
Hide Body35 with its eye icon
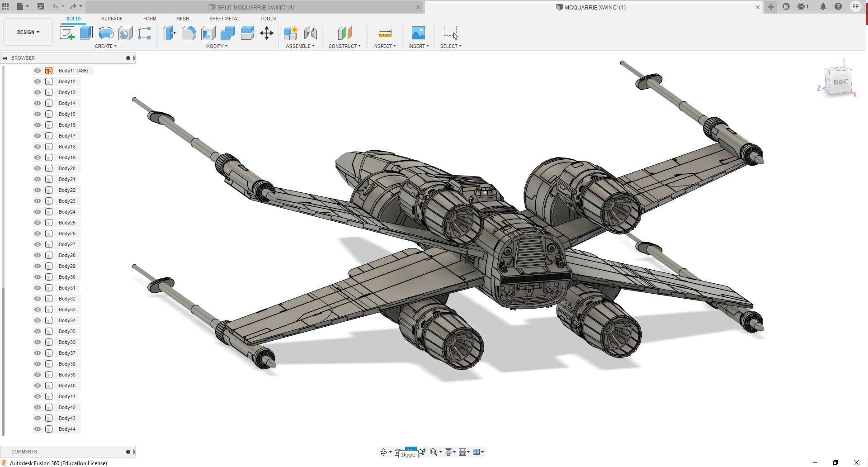[38, 331]
